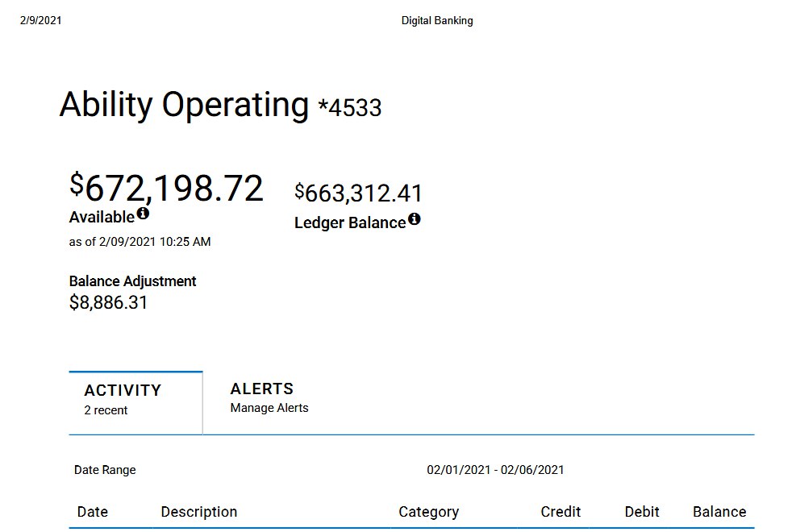This screenshot has height=532, width=796.
Task: Sort by the Balance column header
Action: point(719,512)
